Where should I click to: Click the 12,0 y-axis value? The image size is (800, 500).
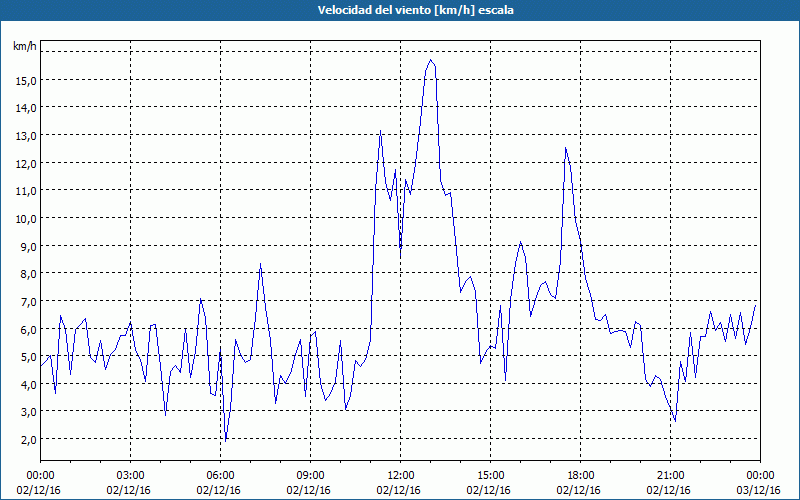(x=25, y=164)
